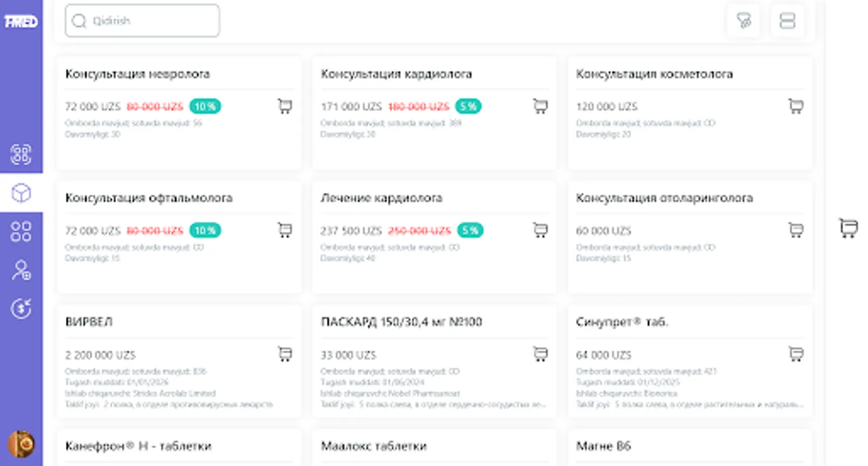Select the Магне B6 card

[690, 448]
